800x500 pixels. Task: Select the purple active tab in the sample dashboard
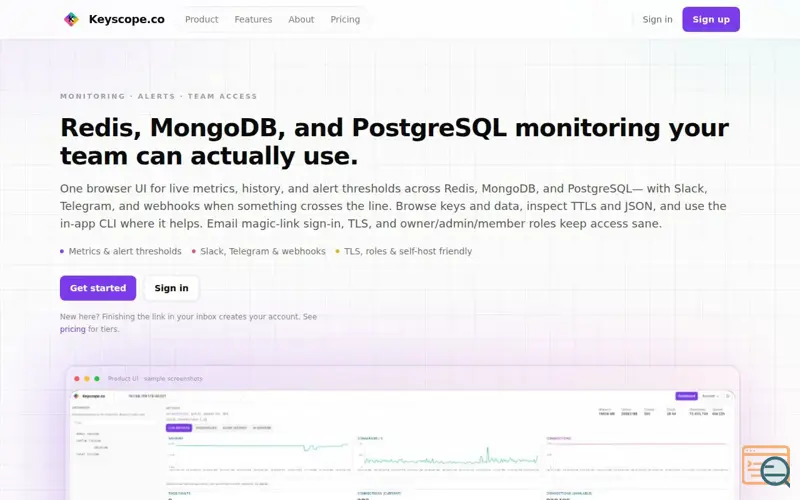[179, 428]
